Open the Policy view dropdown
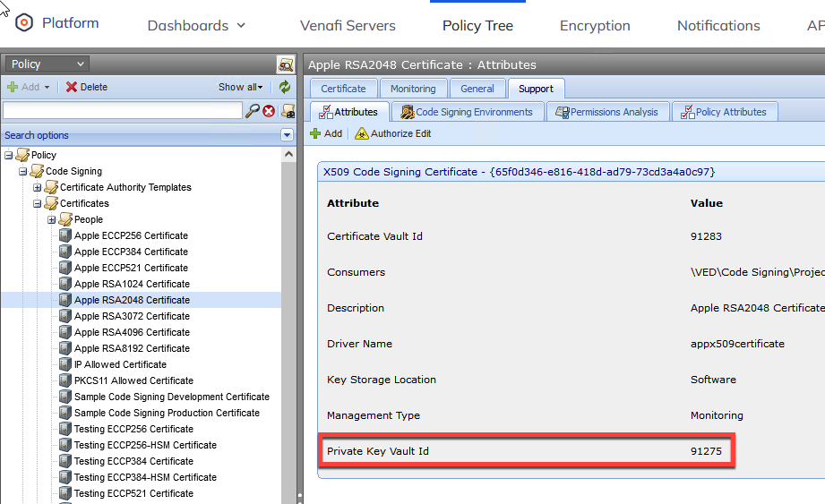This screenshot has height=504, width=825. (x=47, y=64)
